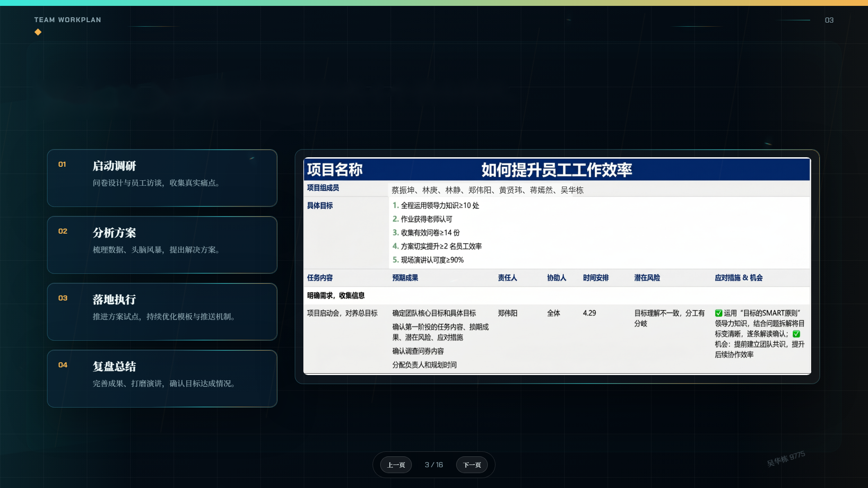Go to previous page with 上一页
Screen dimensions: 868x488
[396, 465]
